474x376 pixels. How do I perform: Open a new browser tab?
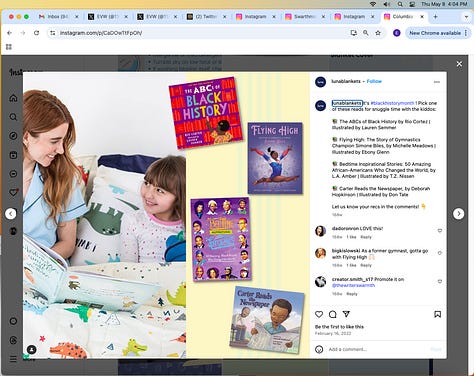435,17
